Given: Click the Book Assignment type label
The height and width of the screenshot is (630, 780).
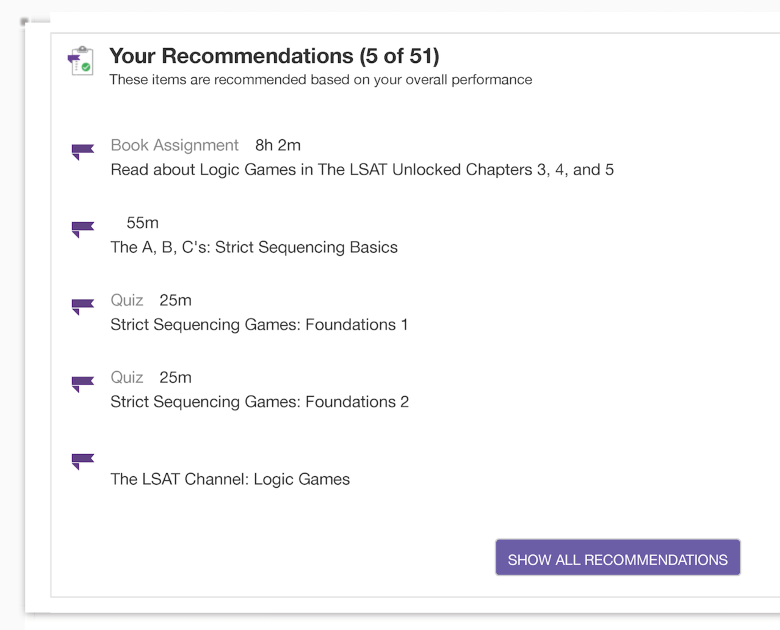Looking at the screenshot, I should 175,146.
